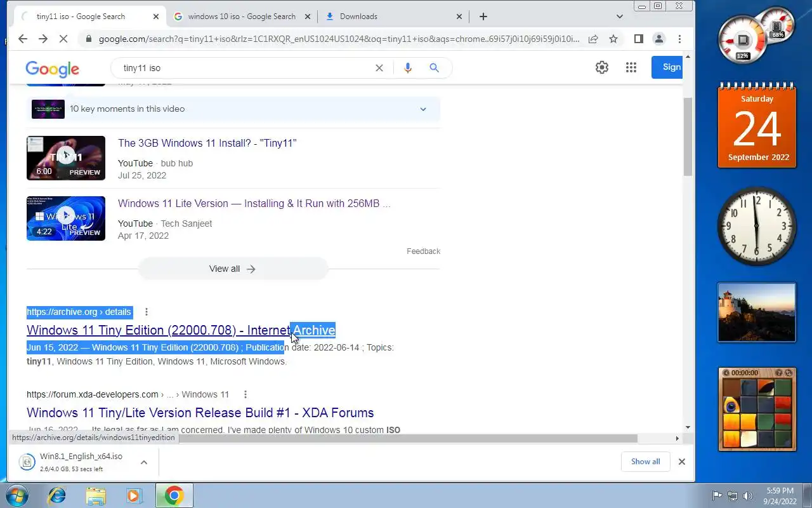Launch Internet Explorer from the taskbar
Screen dimensions: 812x508
tap(56, 495)
